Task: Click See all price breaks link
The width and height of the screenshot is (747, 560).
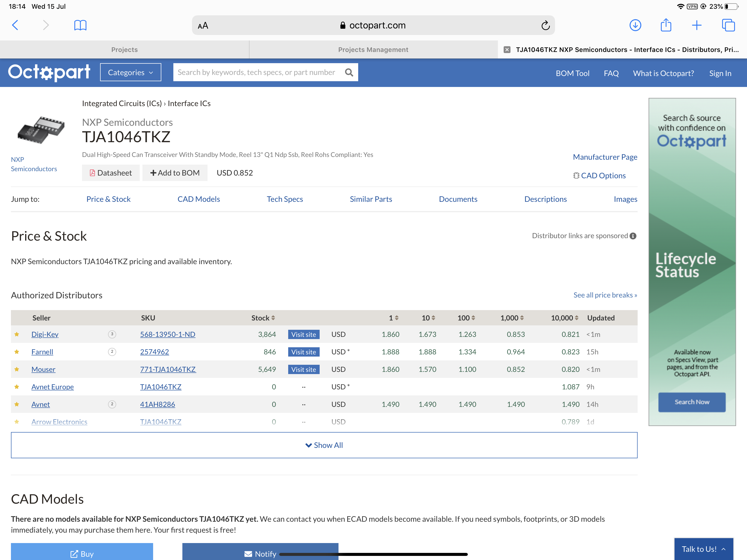Action: pyautogui.click(x=605, y=295)
